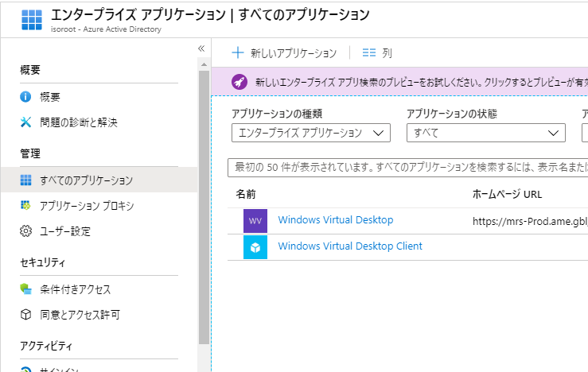Viewport: 588px width, 372px height.
Task: Click the columns icon next to 列
Action: click(x=369, y=52)
